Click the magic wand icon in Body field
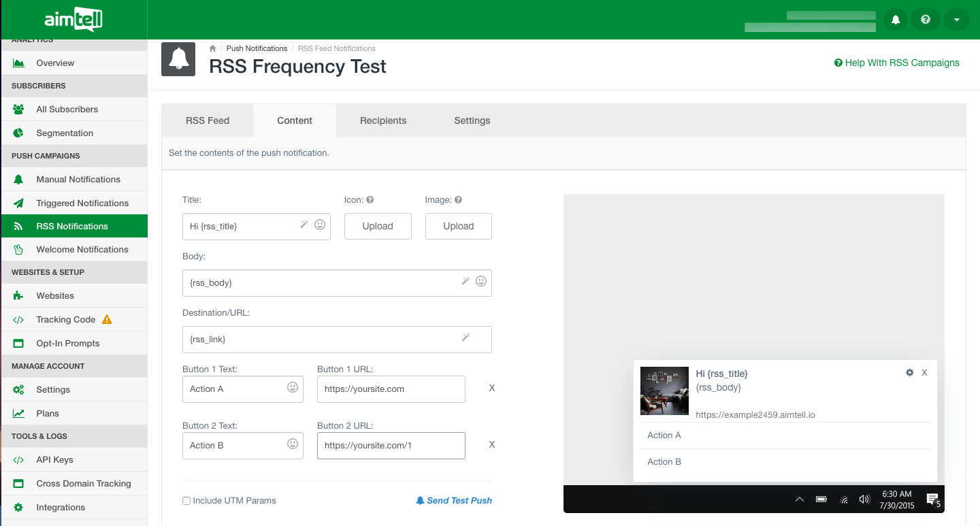Viewport: 980px width, 526px height. coord(465,281)
